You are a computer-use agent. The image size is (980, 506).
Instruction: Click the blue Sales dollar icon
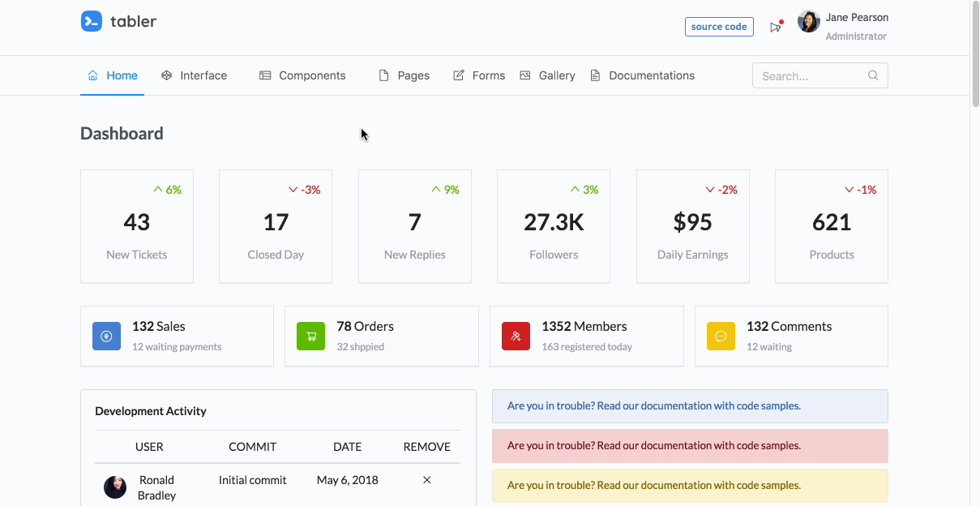point(106,336)
